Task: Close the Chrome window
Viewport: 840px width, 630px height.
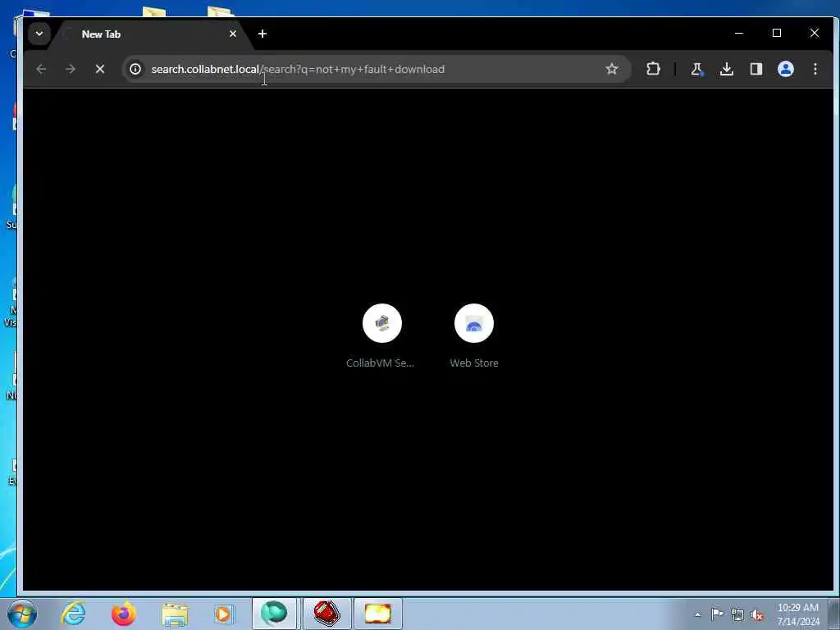Action: click(815, 33)
